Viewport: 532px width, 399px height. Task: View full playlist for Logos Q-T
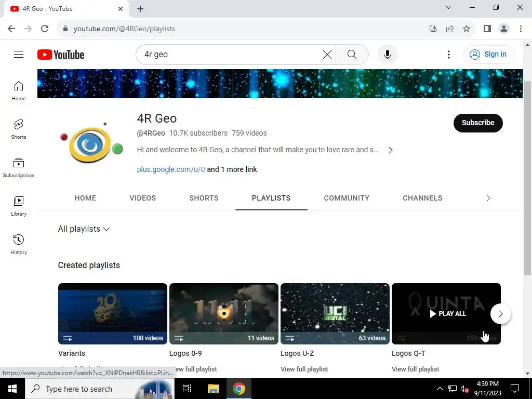pos(415,369)
